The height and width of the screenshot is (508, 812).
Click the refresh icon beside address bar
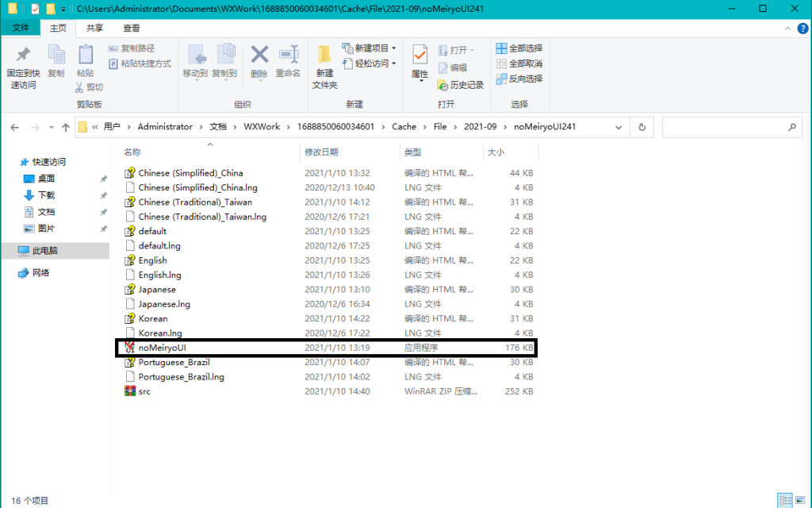tap(642, 127)
